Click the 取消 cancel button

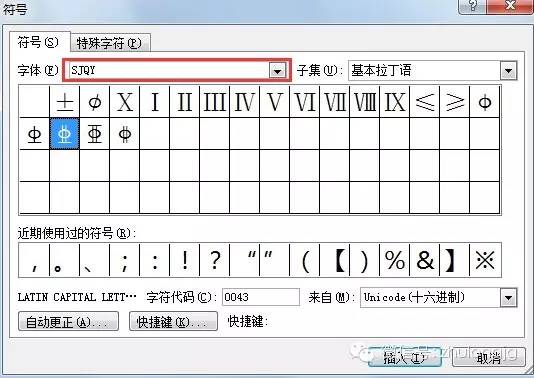point(488,358)
